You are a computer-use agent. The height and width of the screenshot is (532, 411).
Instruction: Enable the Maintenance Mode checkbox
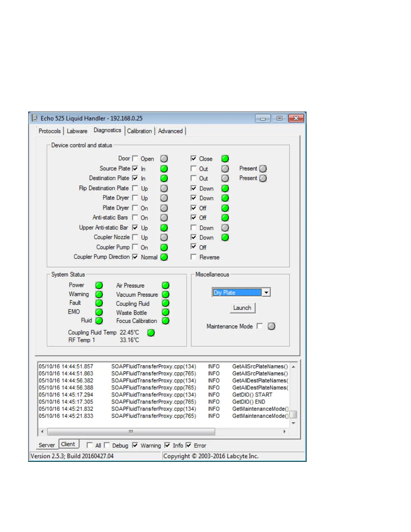pyautogui.click(x=260, y=326)
